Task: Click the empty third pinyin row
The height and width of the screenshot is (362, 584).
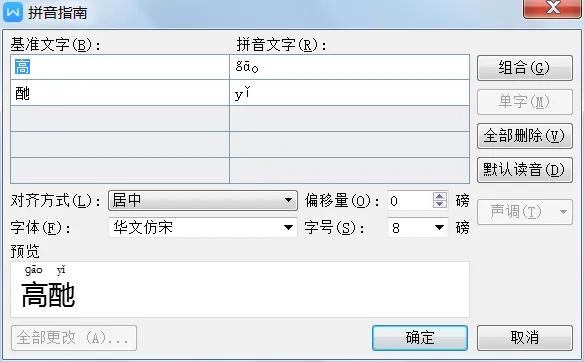Action: click(349, 119)
